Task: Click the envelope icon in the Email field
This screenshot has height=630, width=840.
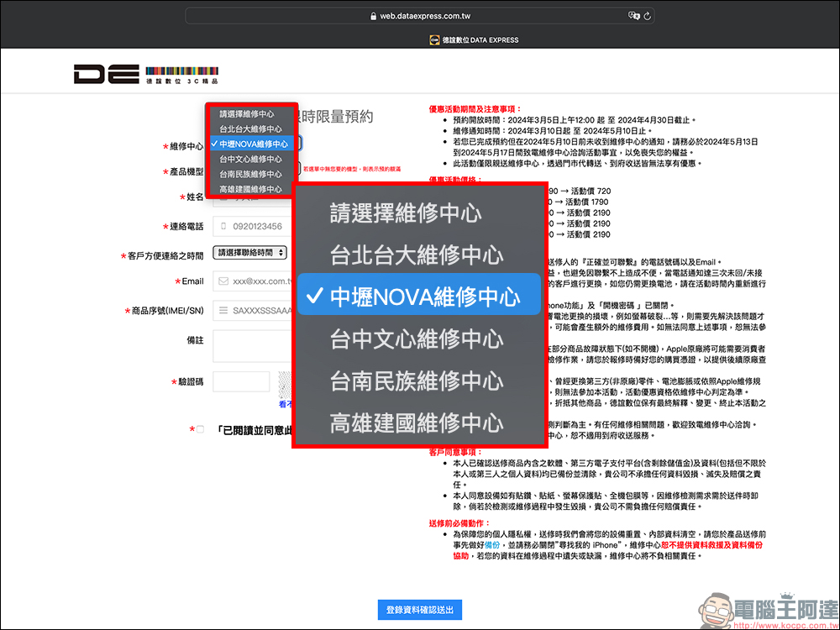Action: [x=223, y=281]
